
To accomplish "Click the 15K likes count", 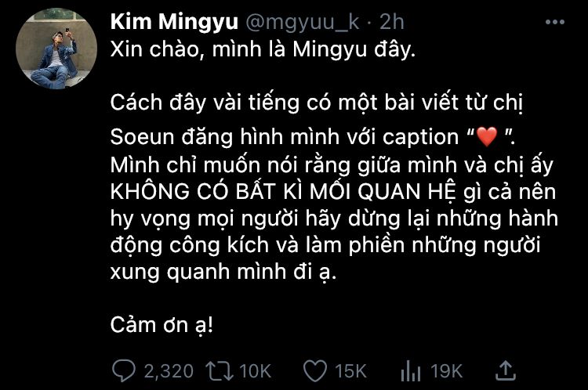I will [350, 371].
